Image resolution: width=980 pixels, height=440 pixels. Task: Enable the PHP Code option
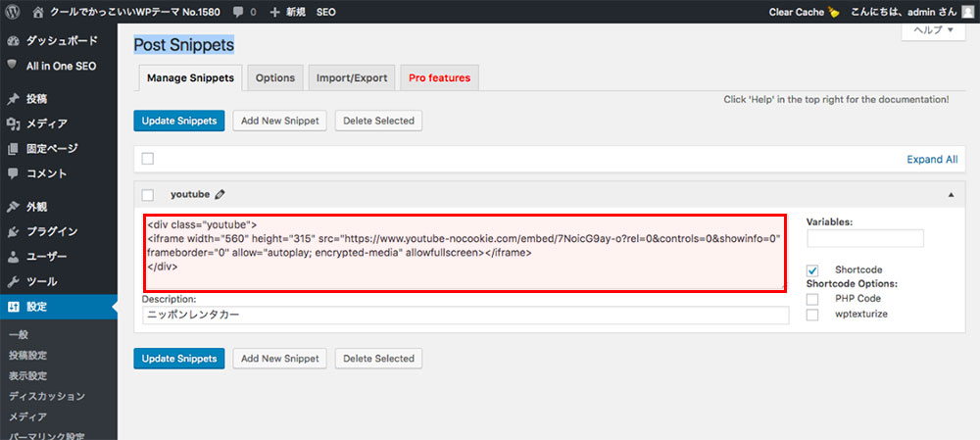click(x=812, y=299)
